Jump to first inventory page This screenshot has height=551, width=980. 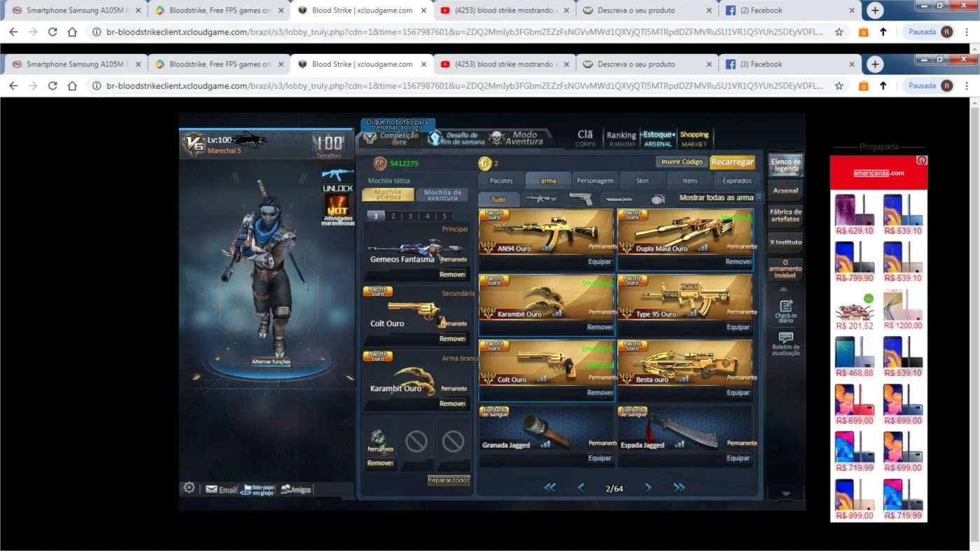pos(550,488)
